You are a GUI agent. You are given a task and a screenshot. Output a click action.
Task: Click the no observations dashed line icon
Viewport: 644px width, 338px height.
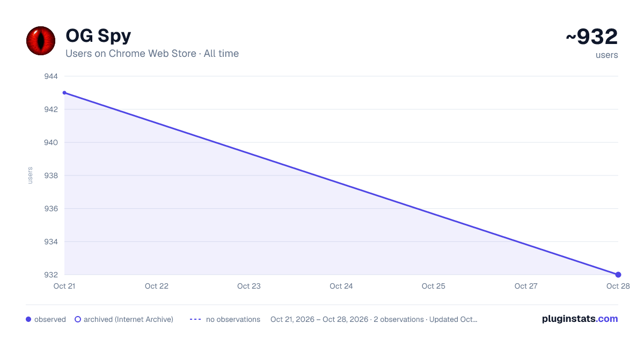click(195, 319)
